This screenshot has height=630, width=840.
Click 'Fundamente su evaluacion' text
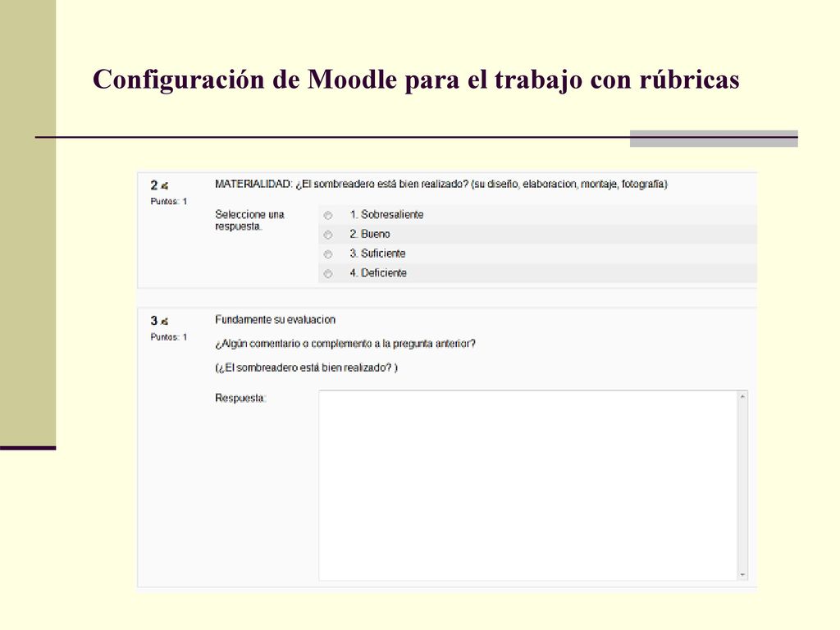276,320
